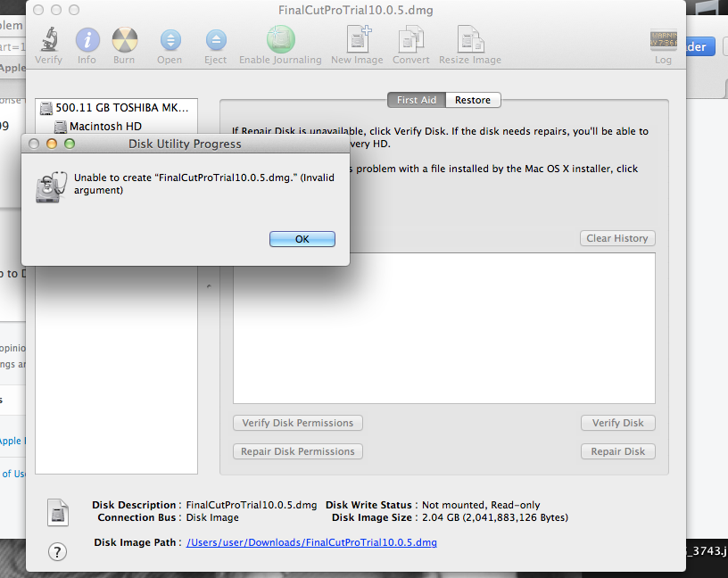Click the Open toolbar icon

(170, 40)
